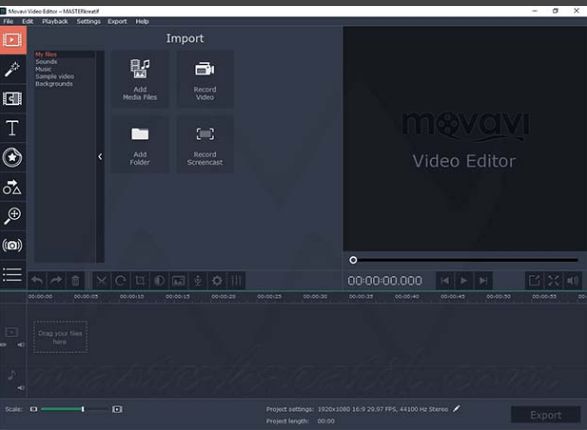Select Backgrounds category
This screenshot has width=587, height=430.
point(54,84)
